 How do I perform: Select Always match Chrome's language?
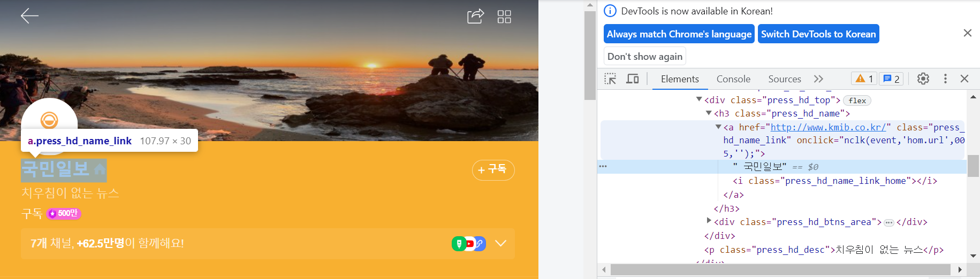tap(679, 34)
